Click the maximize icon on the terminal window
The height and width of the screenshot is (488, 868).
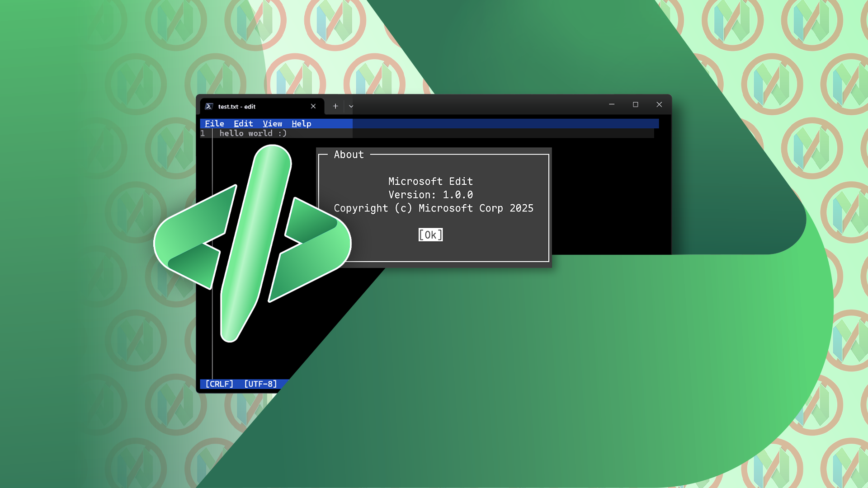(x=636, y=104)
